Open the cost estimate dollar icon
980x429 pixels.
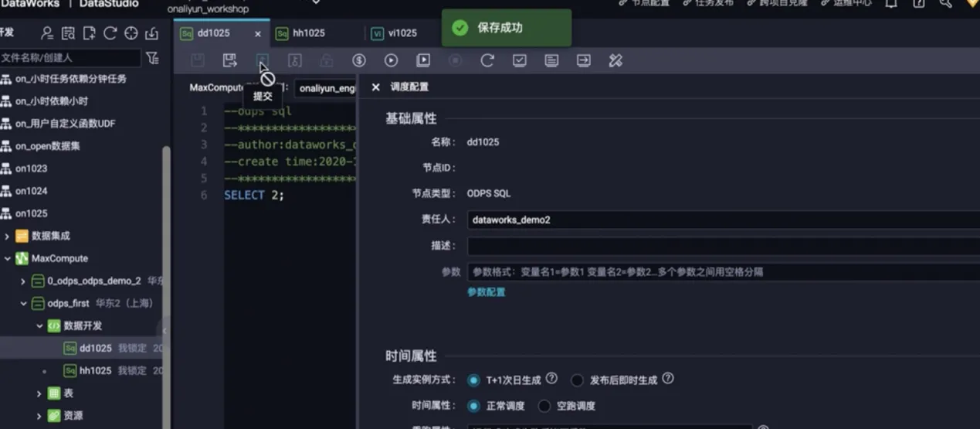[x=359, y=60]
